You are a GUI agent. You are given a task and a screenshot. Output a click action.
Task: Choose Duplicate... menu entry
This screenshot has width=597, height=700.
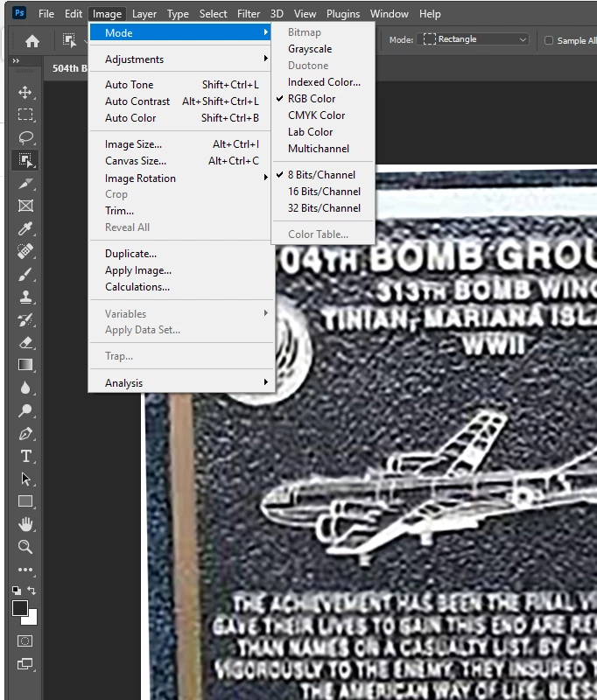coord(180,254)
